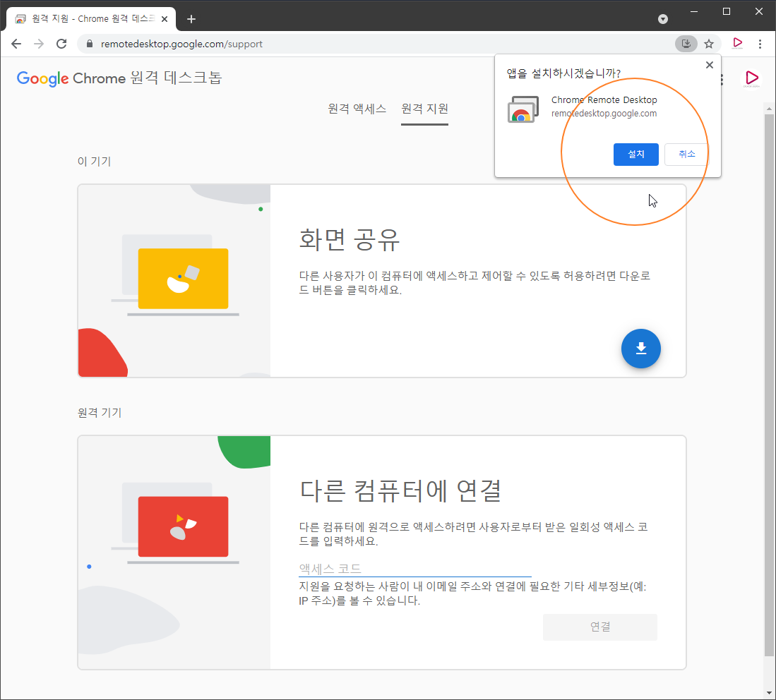This screenshot has height=700, width=776.
Task: Click the 다른 컴퓨터에 연결 heading
Action: point(400,490)
